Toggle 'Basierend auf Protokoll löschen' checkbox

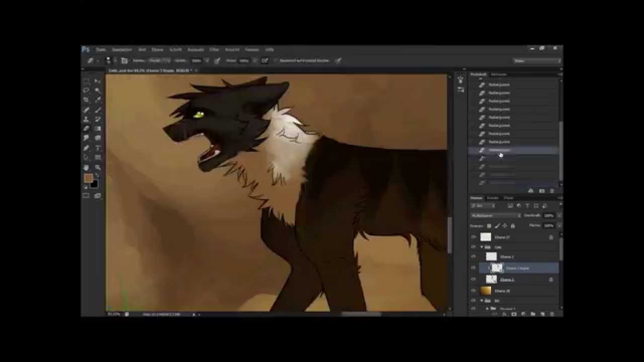[276, 61]
